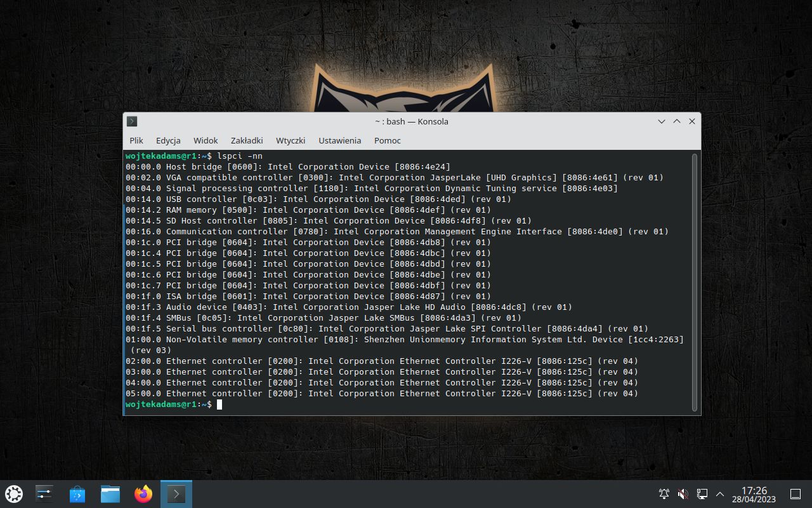Viewport: 812px width, 508px height.
Task: Launch Discover software center from taskbar
Action: [77, 493]
